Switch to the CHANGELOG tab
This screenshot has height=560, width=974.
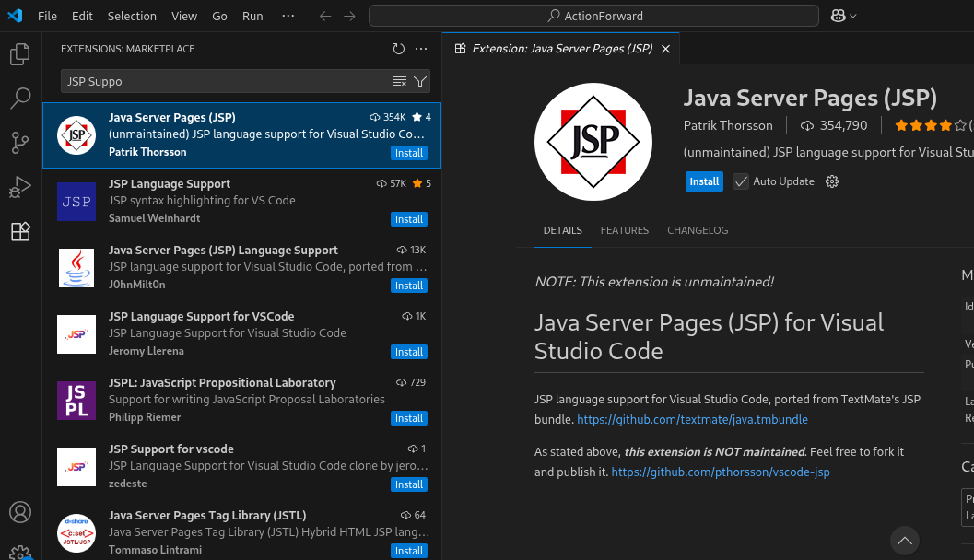point(698,230)
